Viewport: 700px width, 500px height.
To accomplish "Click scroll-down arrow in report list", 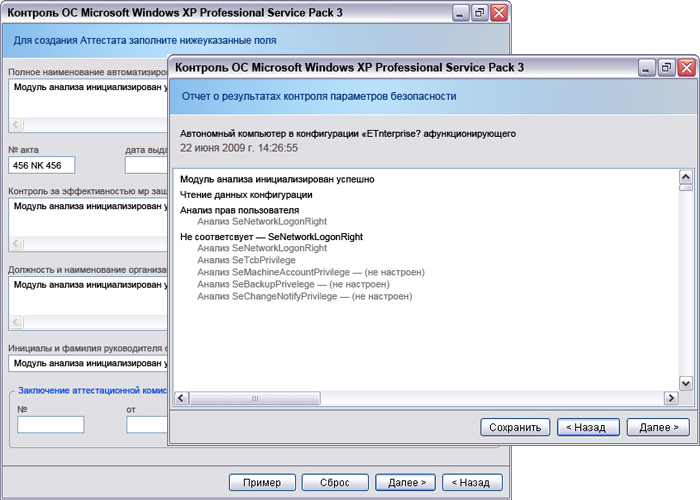I will point(686,383).
